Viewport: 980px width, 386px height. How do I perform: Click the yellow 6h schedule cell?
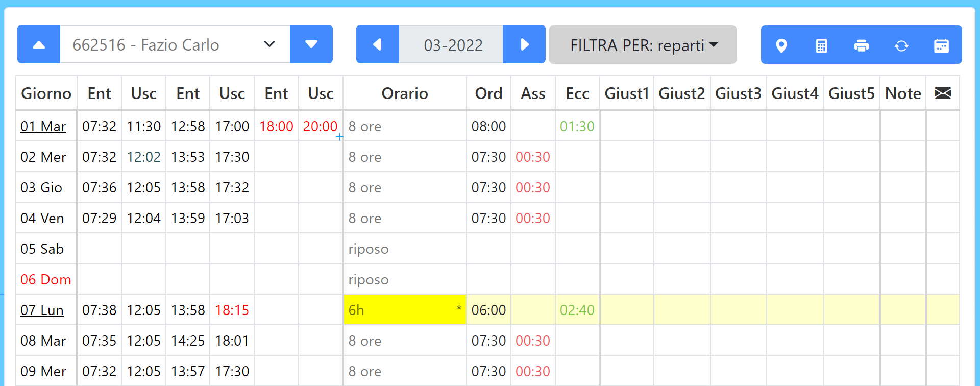405,310
